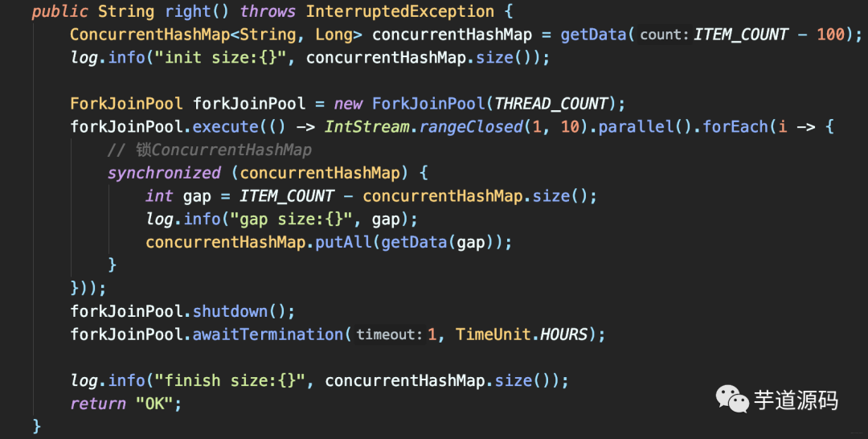Click the WeChat logo icon in watermark
The height and width of the screenshot is (439, 868).
click(732, 399)
